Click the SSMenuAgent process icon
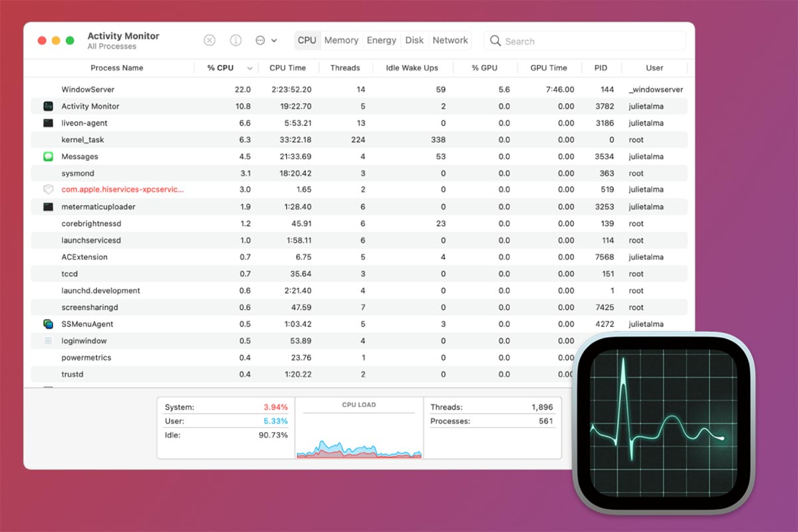798x532 pixels. pyautogui.click(x=48, y=324)
